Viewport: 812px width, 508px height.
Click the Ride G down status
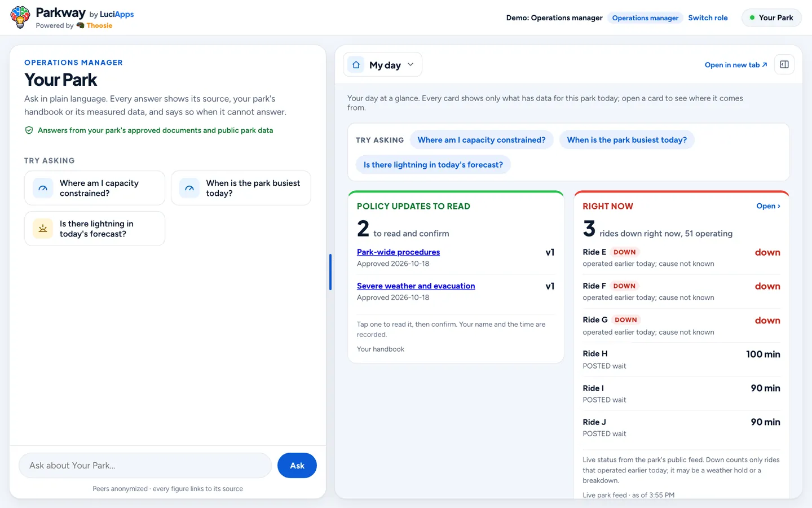[x=767, y=321]
